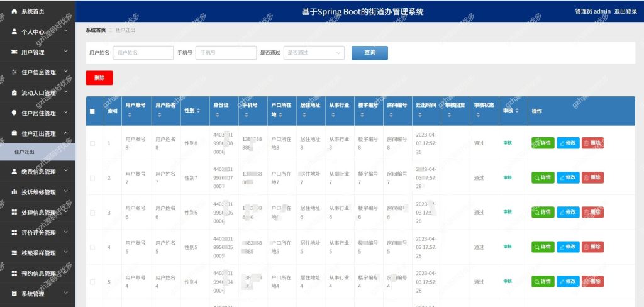Click the home icon beside 系统首页
The image size is (644, 307).
[x=14, y=11]
